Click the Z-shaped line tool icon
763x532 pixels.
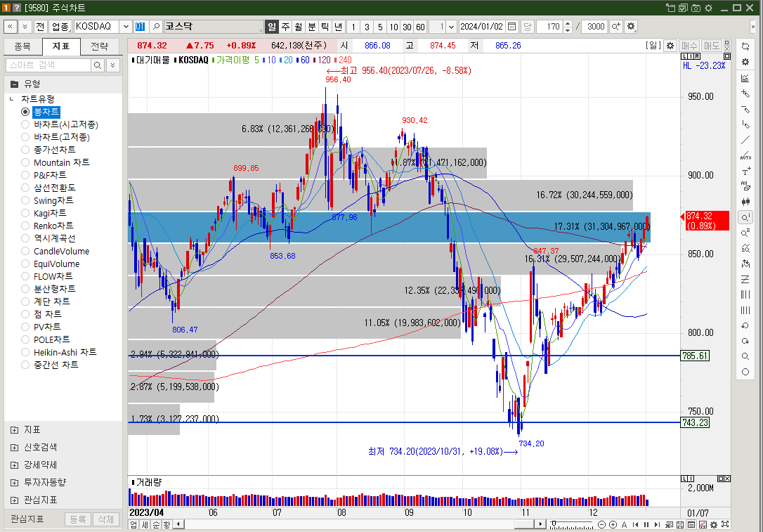tap(745, 280)
